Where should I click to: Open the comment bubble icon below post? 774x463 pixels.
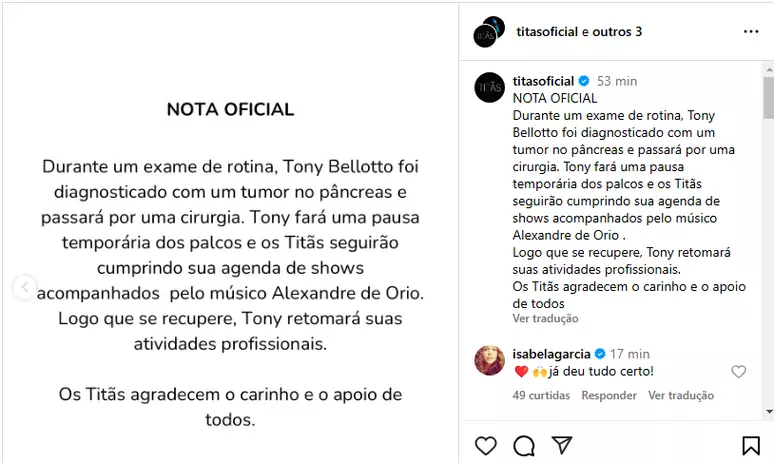click(524, 445)
